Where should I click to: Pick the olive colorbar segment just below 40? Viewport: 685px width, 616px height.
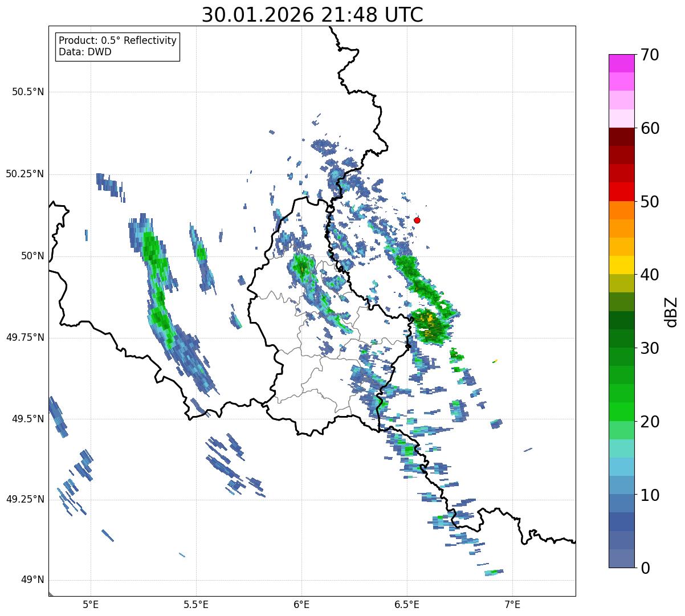tap(621, 283)
